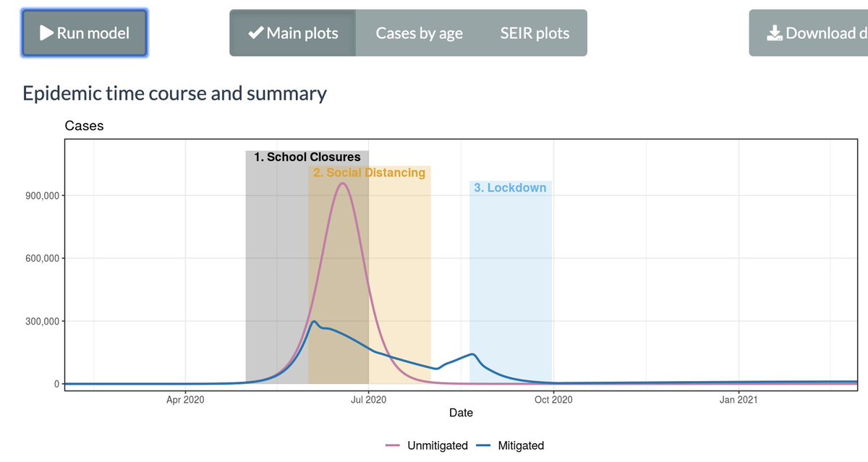Open the Cases by age tab
This screenshot has height=462, width=868.
point(420,33)
